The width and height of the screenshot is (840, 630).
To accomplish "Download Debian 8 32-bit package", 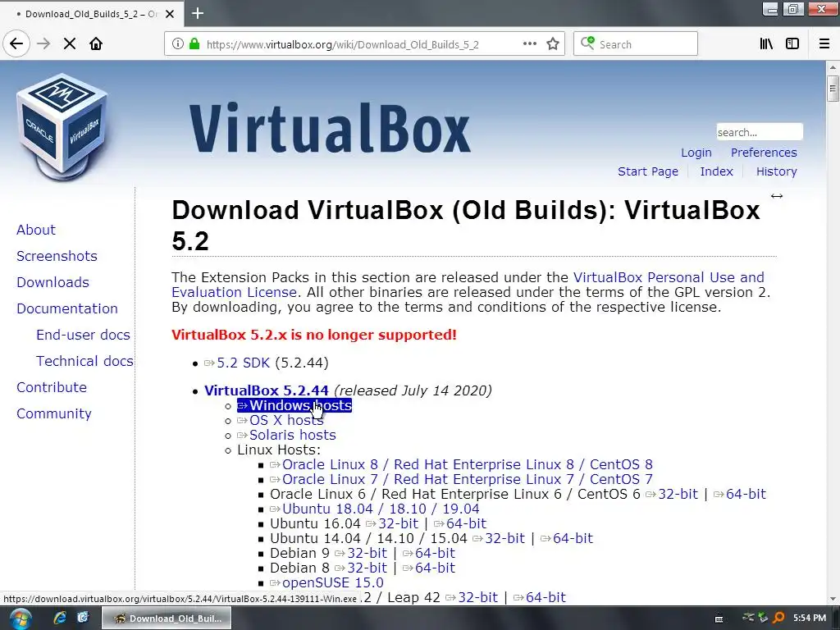I will (x=361, y=568).
